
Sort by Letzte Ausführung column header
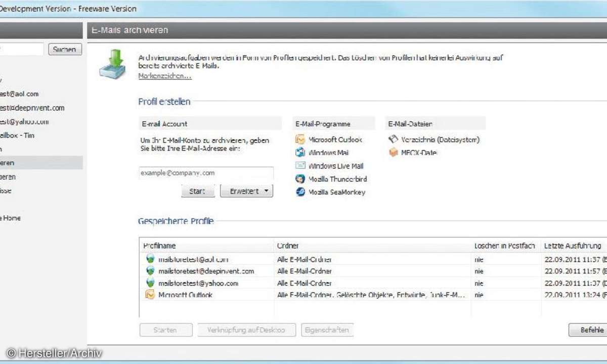[574, 246]
